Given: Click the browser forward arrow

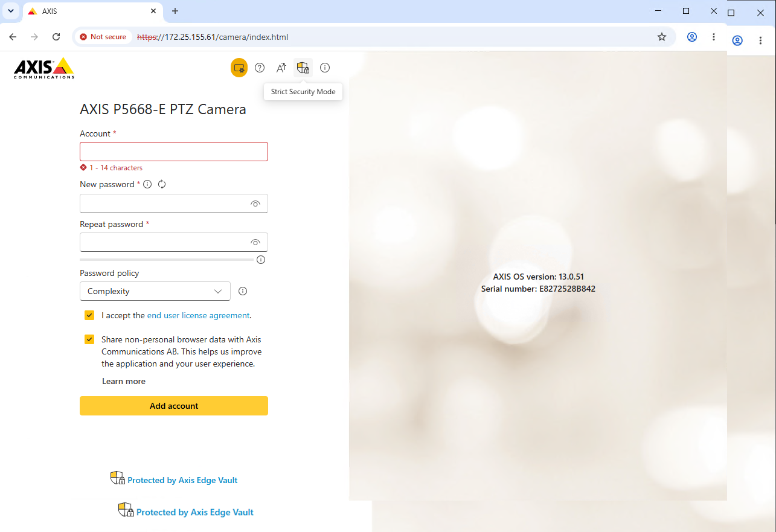Looking at the screenshot, I should click(34, 37).
